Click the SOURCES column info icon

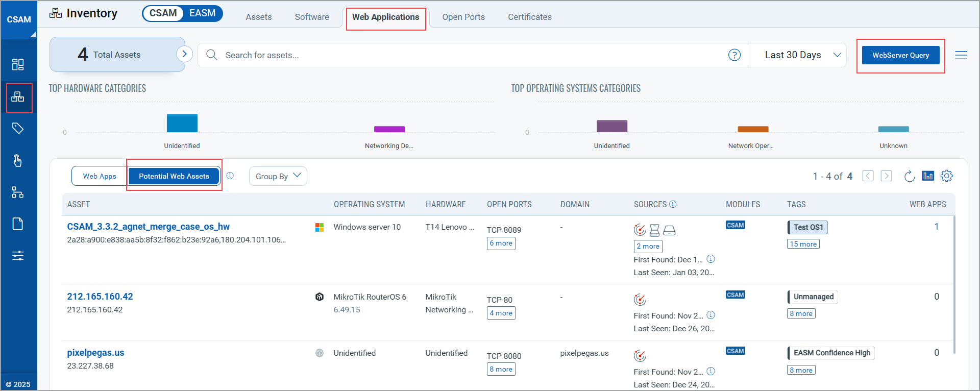[673, 204]
